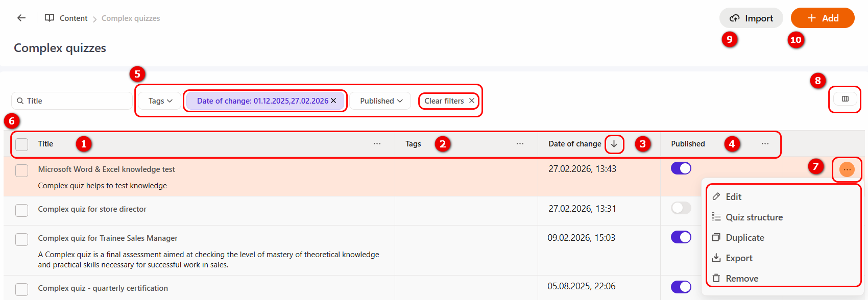This screenshot has width=868, height=300.
Task: Click the Date of change sort arrow
Action: coord(614,144)
